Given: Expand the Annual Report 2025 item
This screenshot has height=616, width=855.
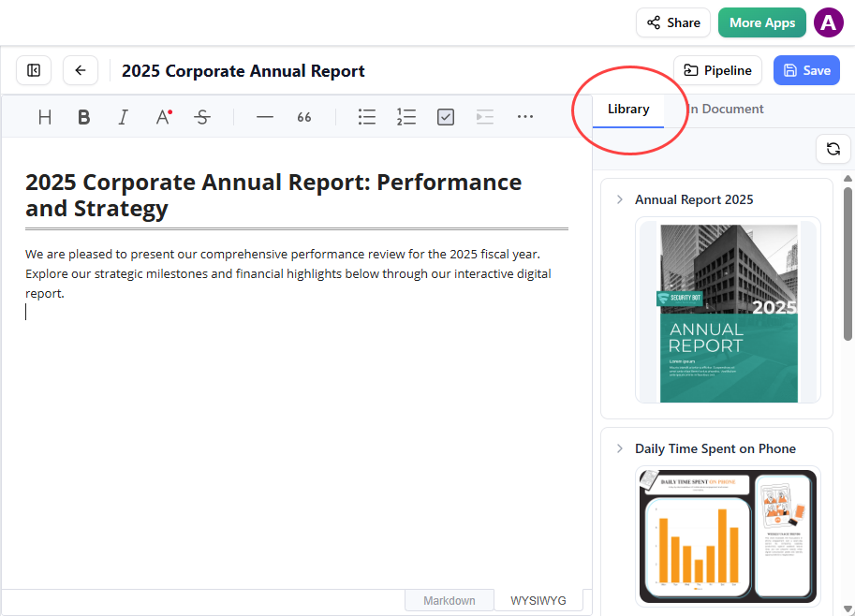Looking at the screenshot, I should (x=620, y=199).
